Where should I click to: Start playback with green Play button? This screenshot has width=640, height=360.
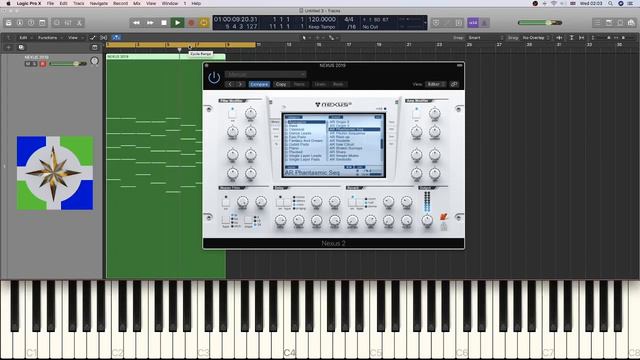pyautogui.click(x=177, y=23)
